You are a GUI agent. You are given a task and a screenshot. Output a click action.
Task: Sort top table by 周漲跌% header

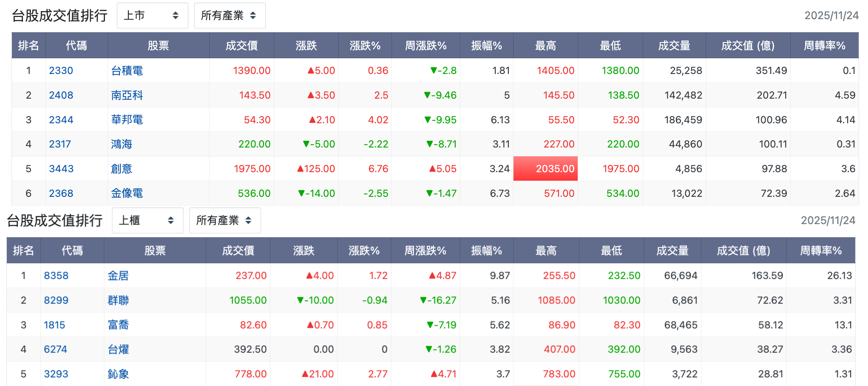tap(426, 45)
